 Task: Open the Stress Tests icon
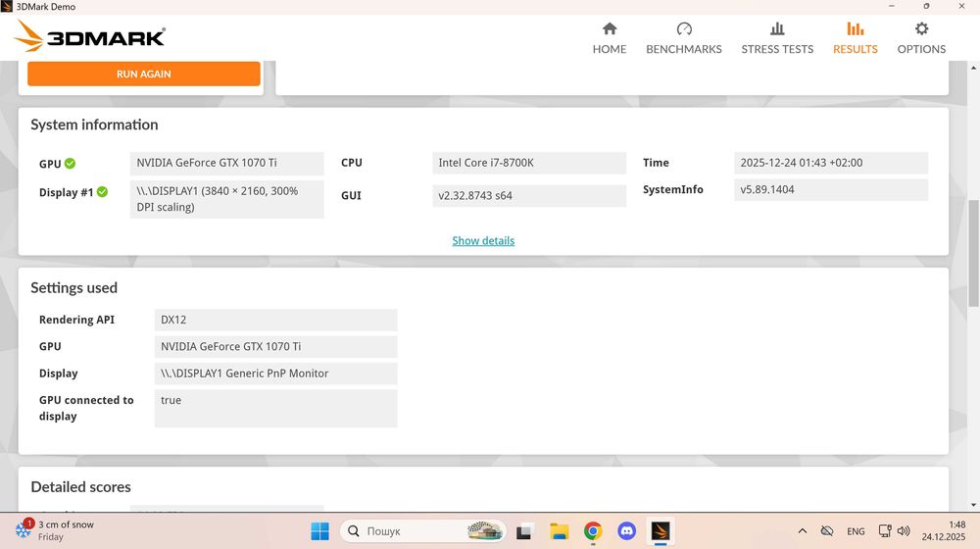(777, 28)
